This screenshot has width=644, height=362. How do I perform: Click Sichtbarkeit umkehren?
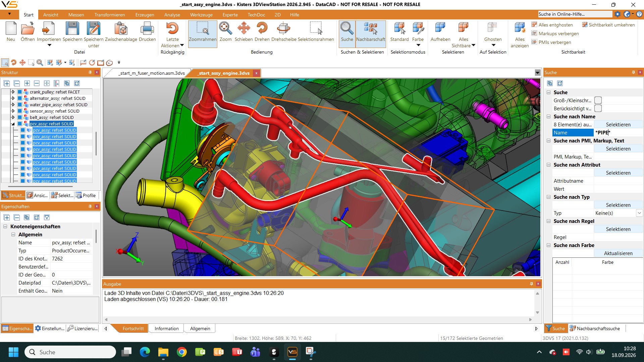[x=608, y=25]
